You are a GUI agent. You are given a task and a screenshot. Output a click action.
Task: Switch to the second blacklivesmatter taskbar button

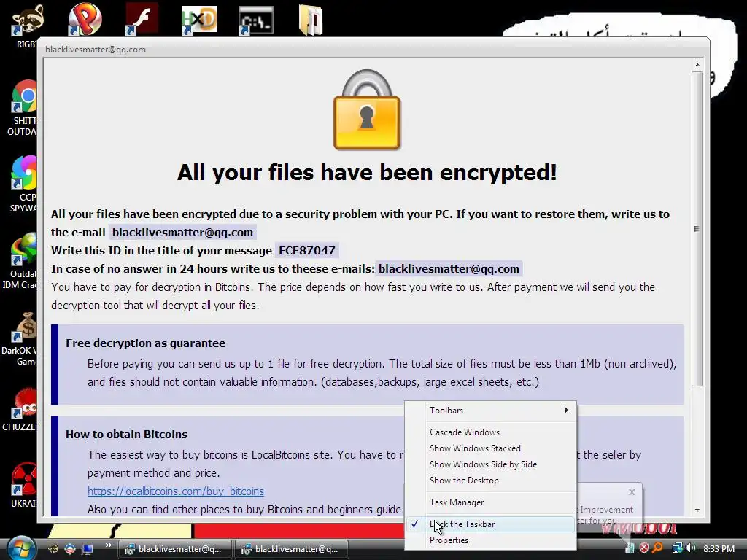[x=291, y=549]
